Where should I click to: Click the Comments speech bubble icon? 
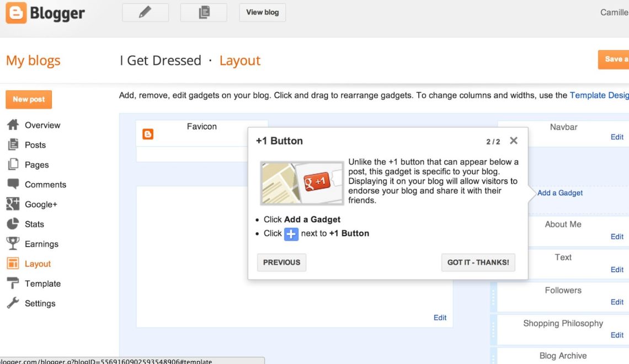pos(13,184)
